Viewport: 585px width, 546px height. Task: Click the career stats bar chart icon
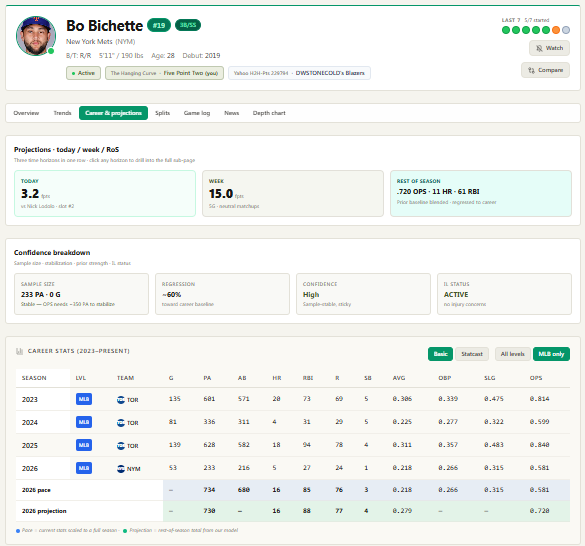click(x=19, y=351)
